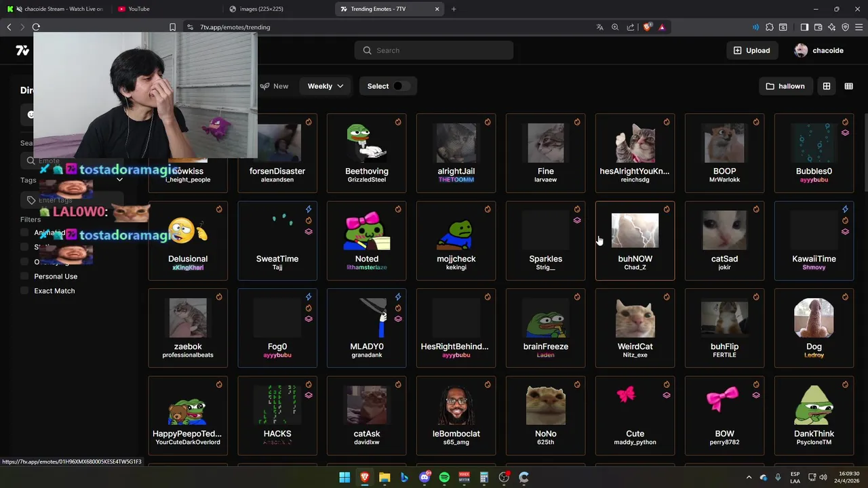Open Brave Rewards triangle icon

(662, 27)
